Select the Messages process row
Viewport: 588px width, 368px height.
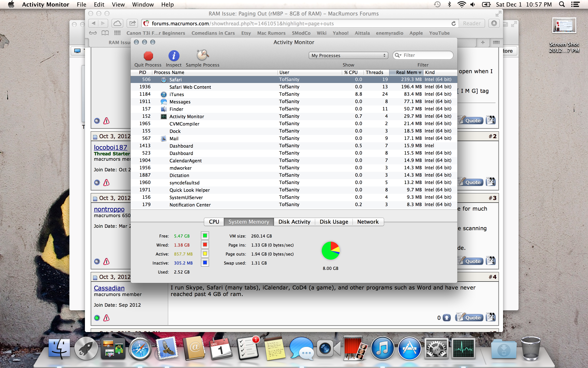coord(294,101)
